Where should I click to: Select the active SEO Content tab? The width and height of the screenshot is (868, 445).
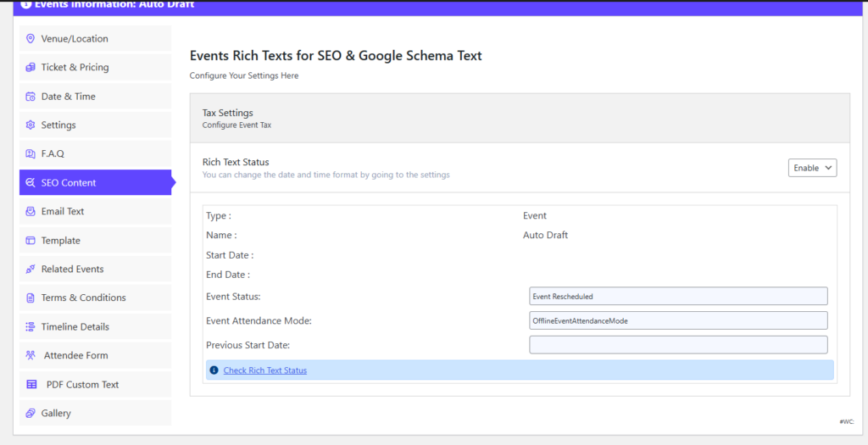pos(69,183)
